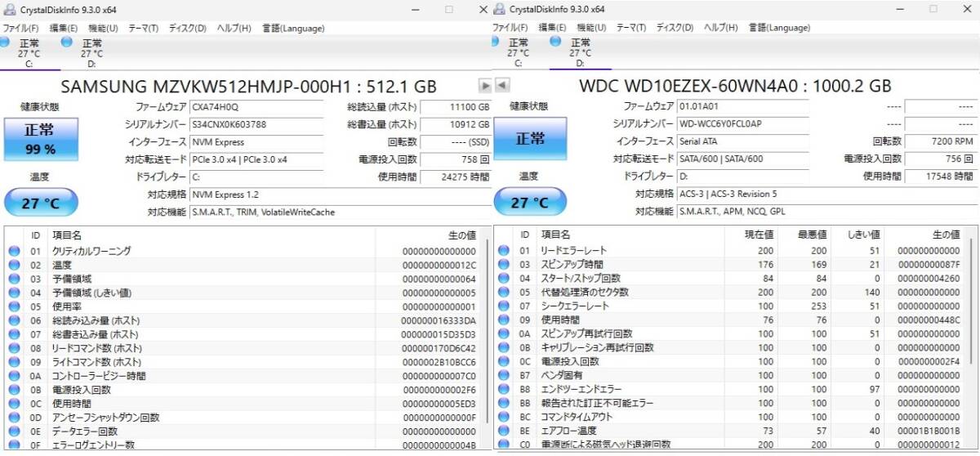Open ファイル(F) menu in left window
This screenshot has height=456, width=980.
(x=20, y=28)
